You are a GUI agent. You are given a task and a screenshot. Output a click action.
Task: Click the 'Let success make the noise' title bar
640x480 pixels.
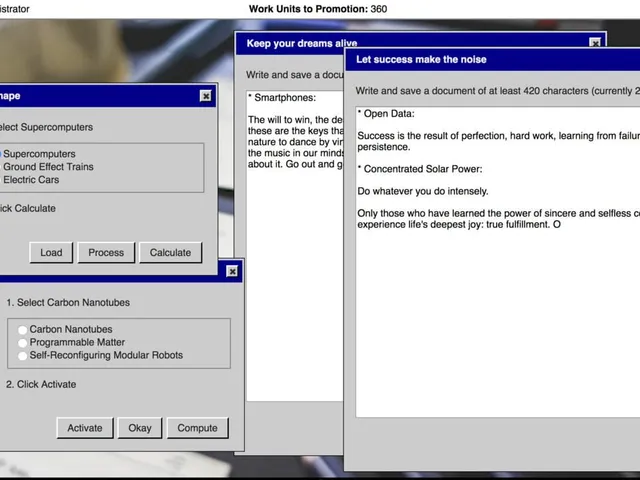click(493, 60)
